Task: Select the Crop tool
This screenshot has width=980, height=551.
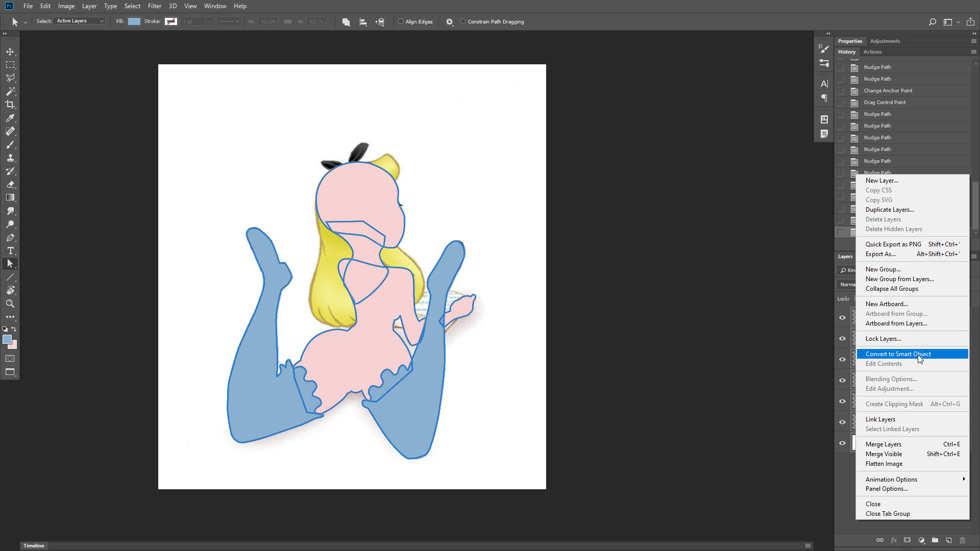Action: (10, 105)
